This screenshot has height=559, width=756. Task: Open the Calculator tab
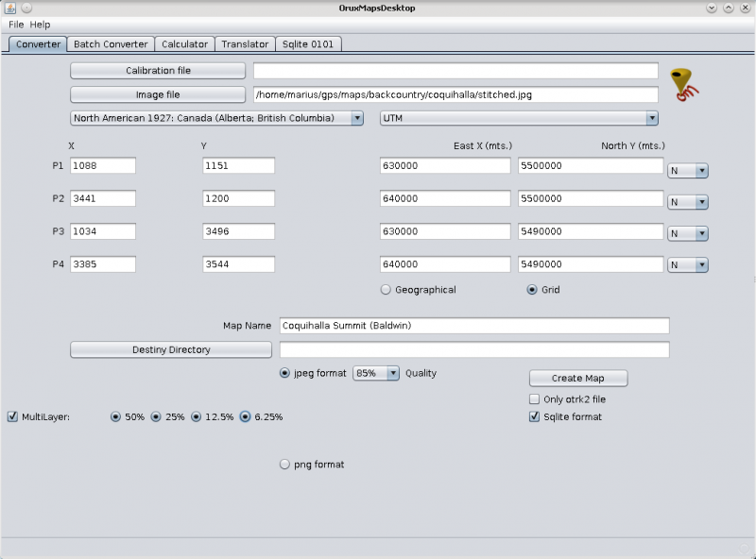tap(184, 44)
